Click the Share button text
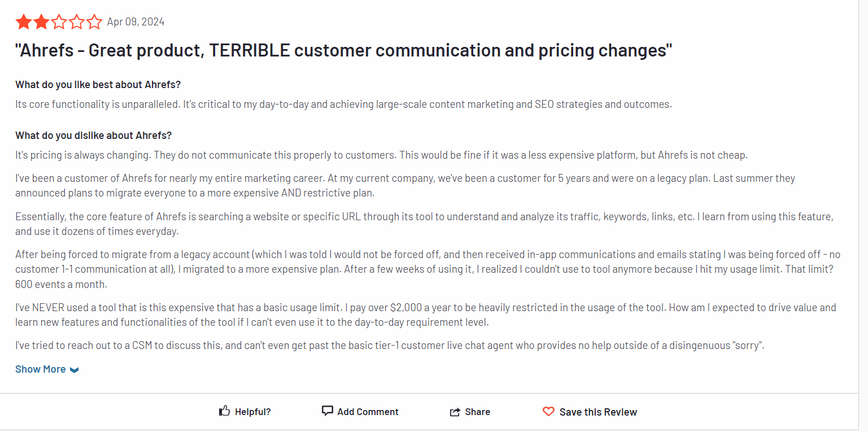The width and height of the screenshot is (868, 432). click(478, 412)
